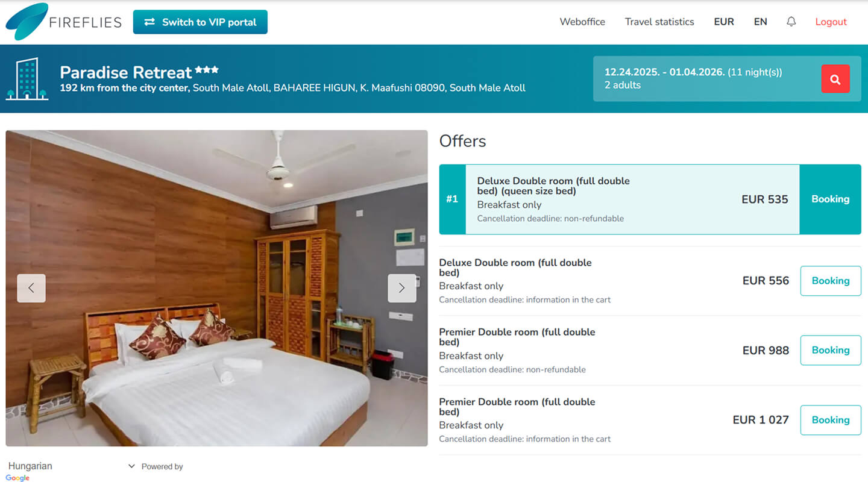The height and width of the screenshot is (482, 868).
Task: Open the notifications bell icon
Action: pyautogui.click(x=791, y=22)
